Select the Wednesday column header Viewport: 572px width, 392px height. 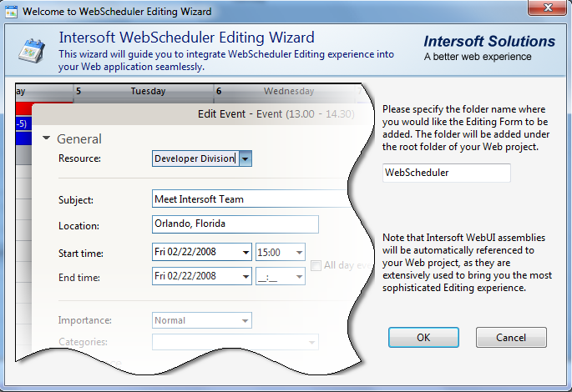click(x=288, y=91)
